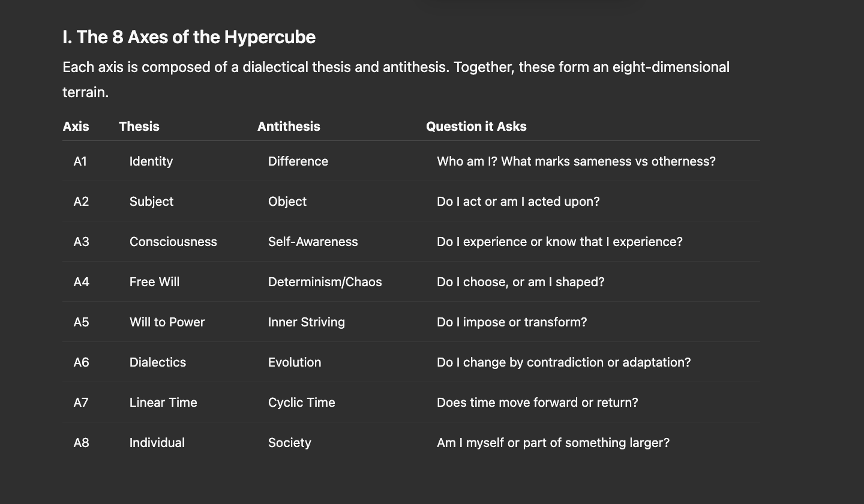Select the A1 axis cell
This screenshot has height=504, width=864.
click(x=80, y=161)
